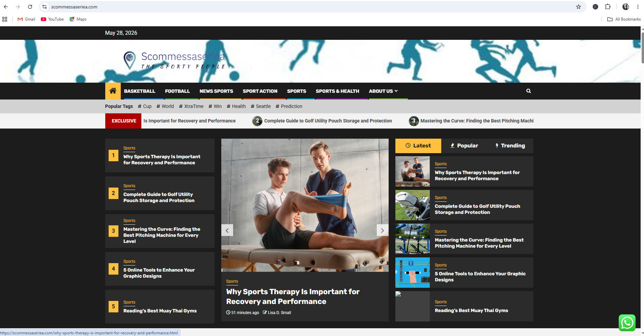
Task: Open the All Bookmarks folder
Action: pyautogui.click(x=624, y=19)
